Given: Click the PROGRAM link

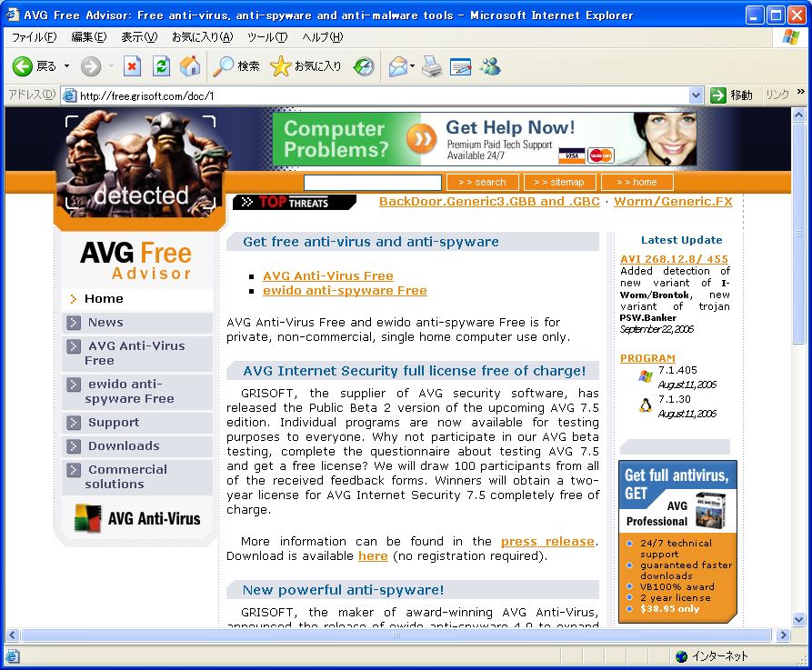Looking at the screenshot, I should pos(647,358).
